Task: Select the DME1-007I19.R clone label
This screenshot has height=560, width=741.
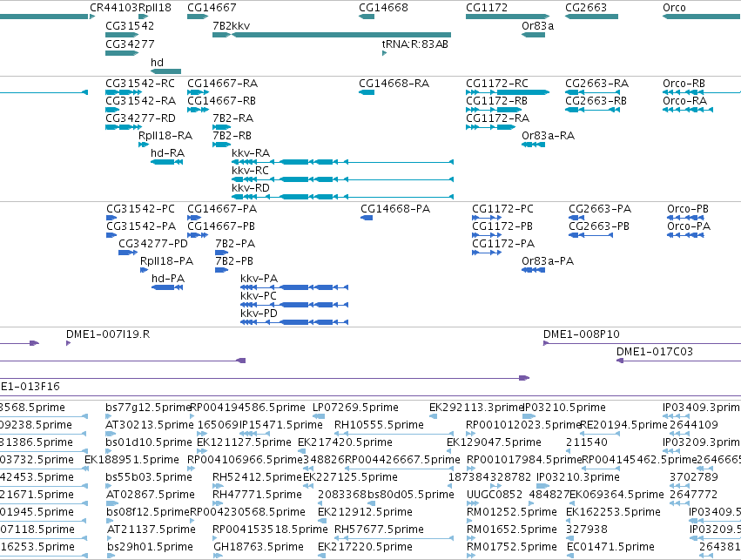Action: click(x=108, y=334)
